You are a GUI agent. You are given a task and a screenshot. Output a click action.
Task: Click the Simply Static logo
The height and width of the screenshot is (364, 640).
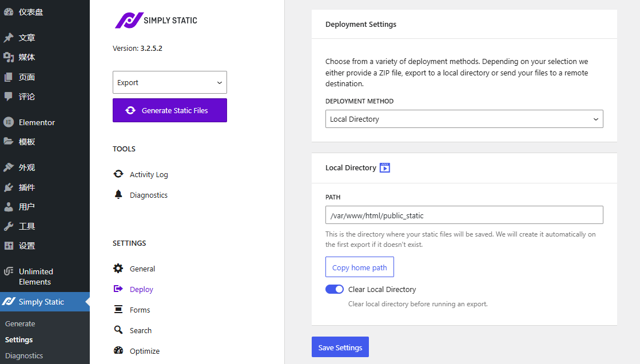tap(156, 21)
